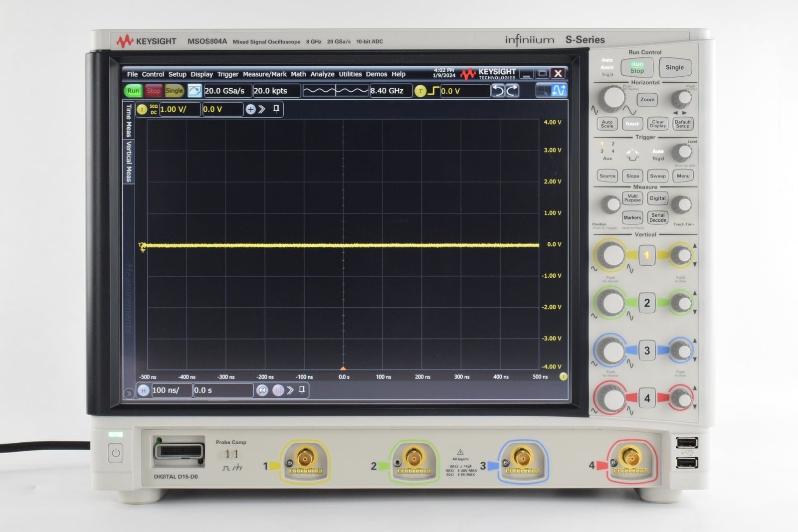Click the front panel Auto Scale key
Image resolution: width=798 pixels, height=532 pixels.
pos(607,124)
